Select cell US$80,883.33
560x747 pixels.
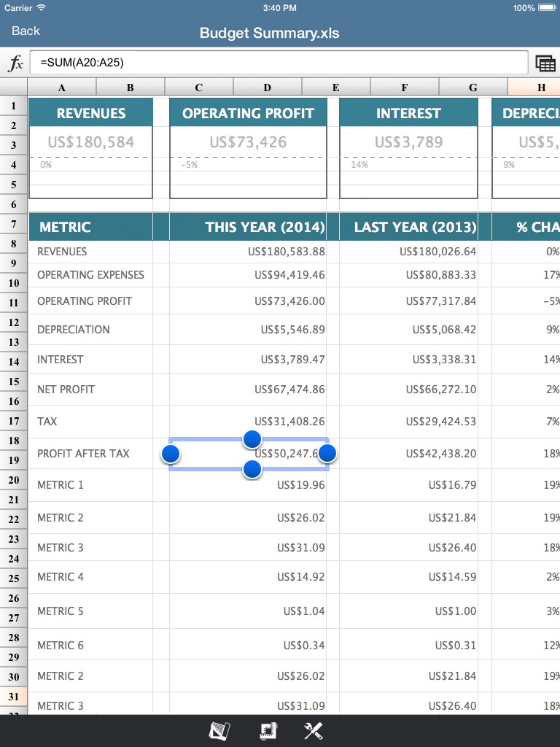click(441, 275)
